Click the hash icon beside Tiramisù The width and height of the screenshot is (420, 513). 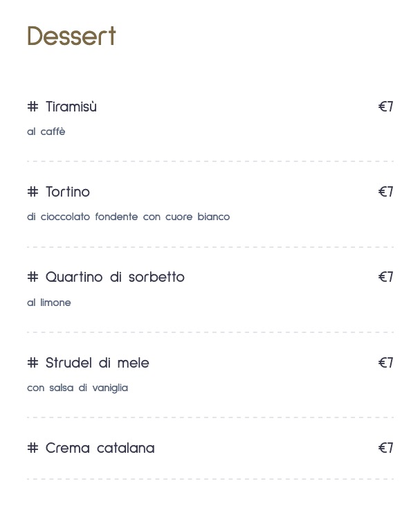click(x=33, y=107)
